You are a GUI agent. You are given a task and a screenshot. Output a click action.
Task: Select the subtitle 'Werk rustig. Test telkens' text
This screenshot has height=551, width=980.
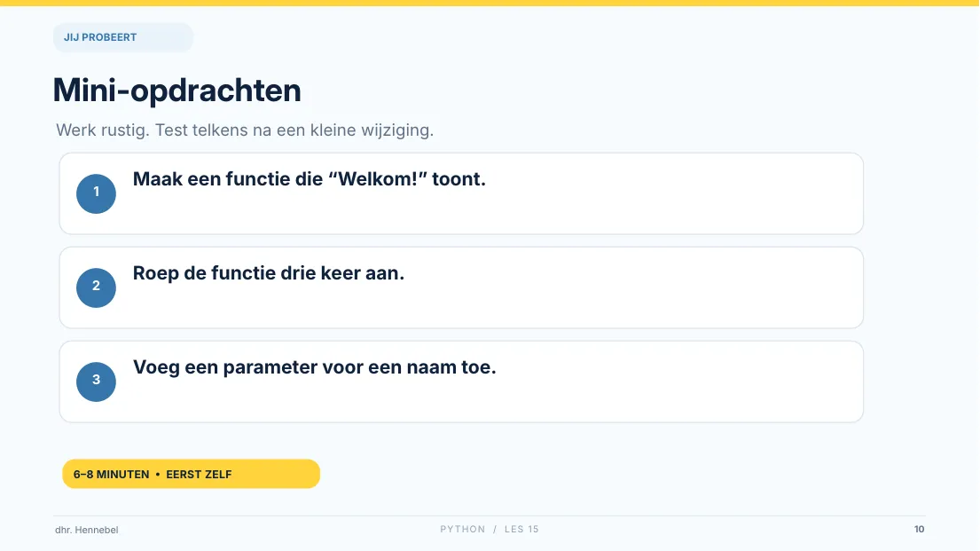(x=152, y=130)
